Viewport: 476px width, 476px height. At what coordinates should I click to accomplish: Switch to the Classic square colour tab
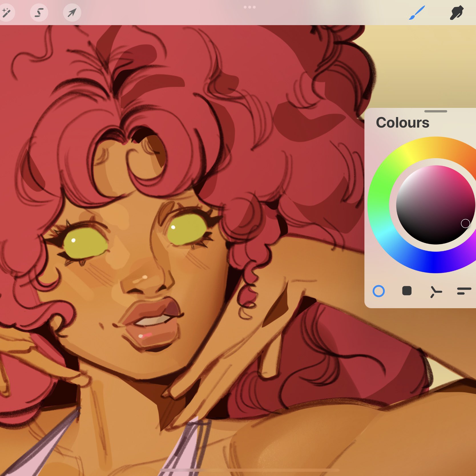pyautogui.click(x=407, y=291)
